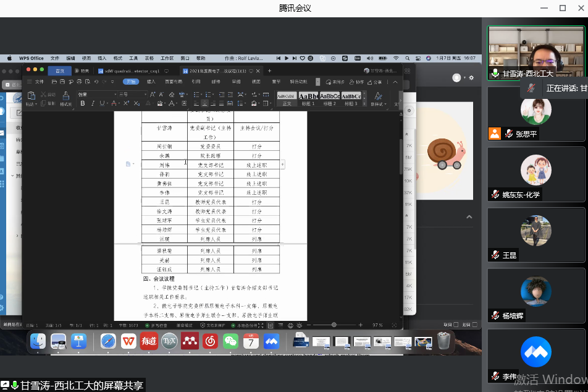Switch to the 插入 ribbon tab

coord(151,81)
